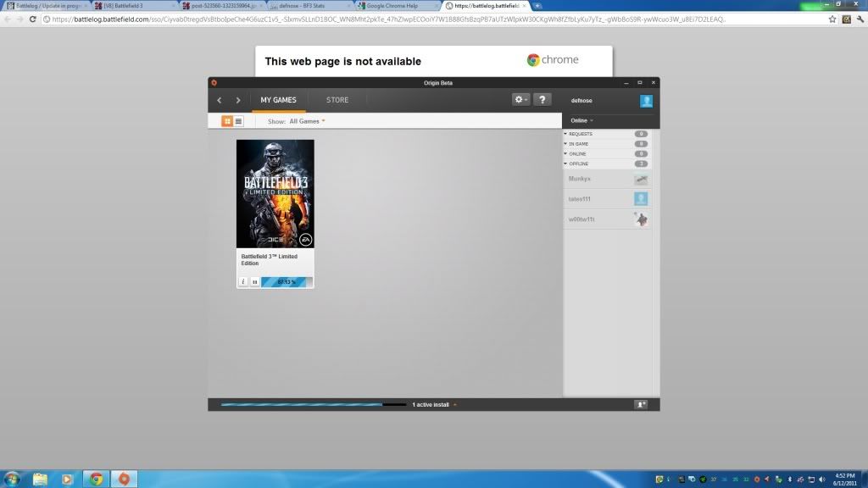Click the Origin forward navigation arrow
This screenshot has height=488, width=868.
click(238, 100)
